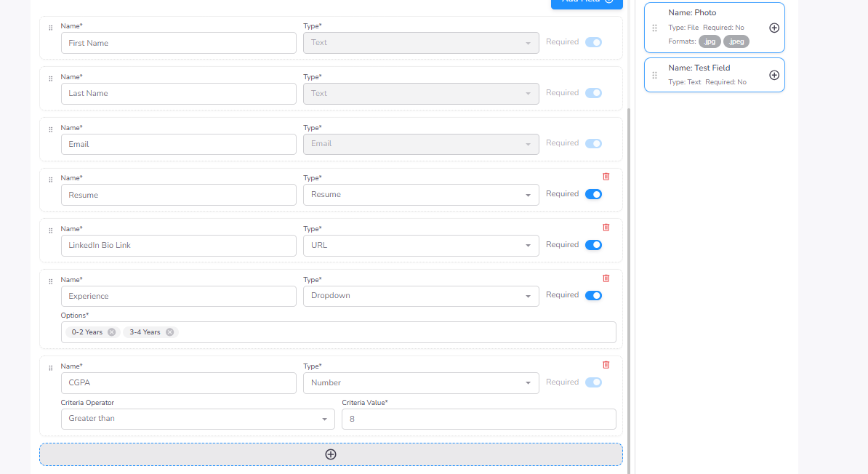The width and height of the screenshot is (868, 474).
Task: Click the Criteria Value input showing 8
Action: [478, 419]
